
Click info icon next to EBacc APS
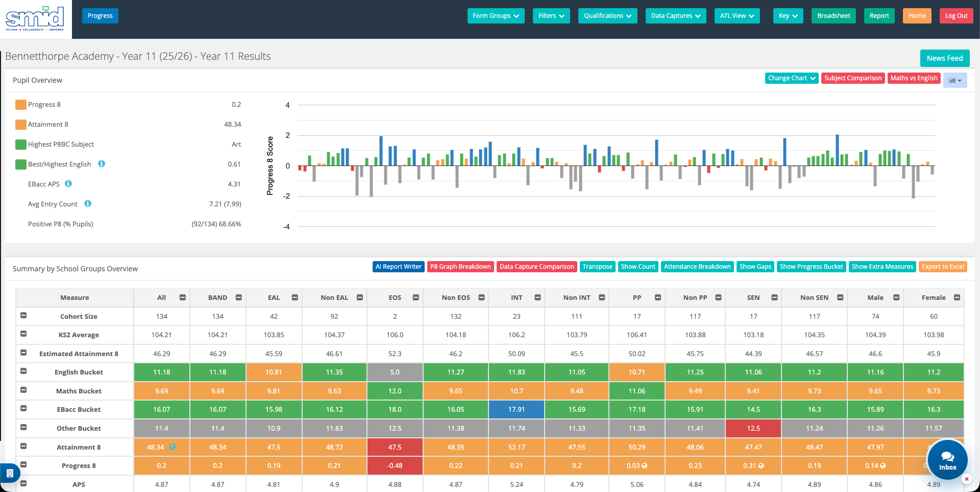[68, 183]
